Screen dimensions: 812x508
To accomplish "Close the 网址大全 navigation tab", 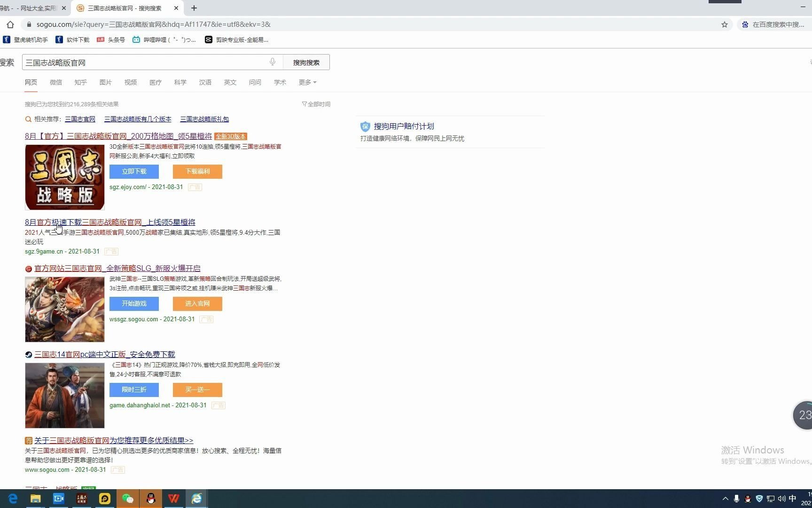I will coord(64,8).
